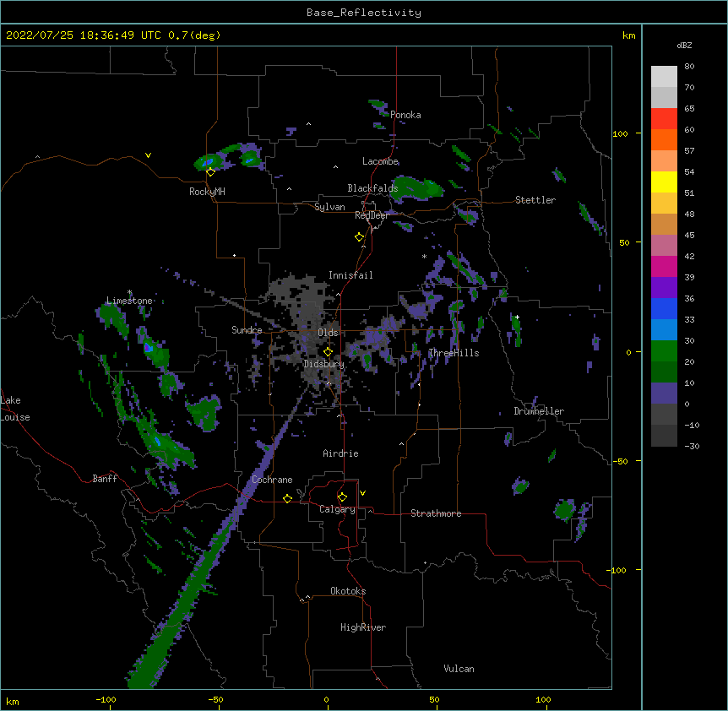Click the yellow diamond marker near RockyMH
The image size is (728, 711).
pos(210,172)
